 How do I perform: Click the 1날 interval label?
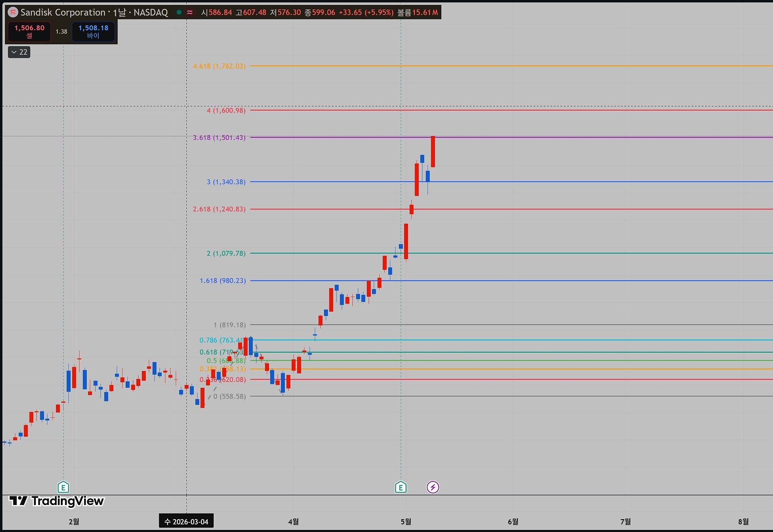120,12
